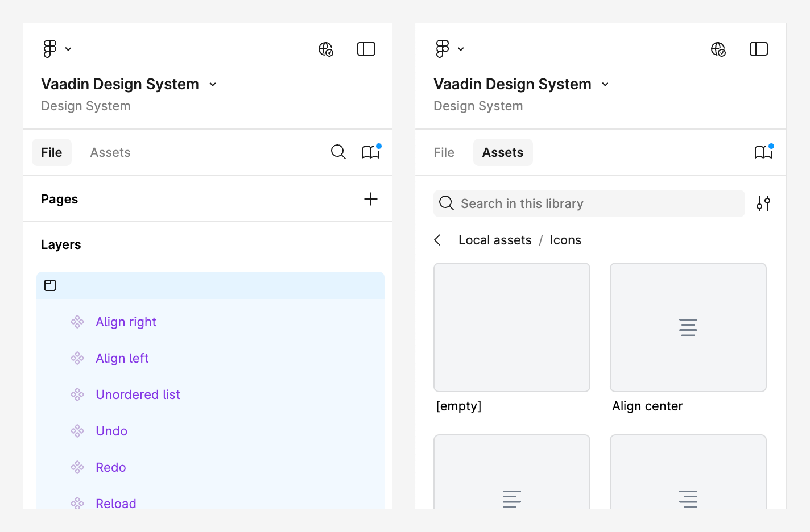The image size is (810, 532).
Task: Navigate to Local assets breadcrumb
Action: click(x=495, y=240)
